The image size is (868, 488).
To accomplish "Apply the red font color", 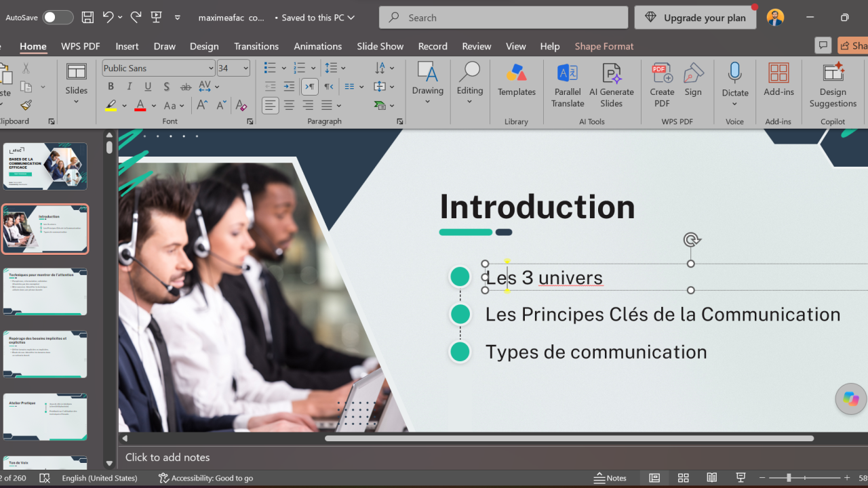I will coord(140,105).
